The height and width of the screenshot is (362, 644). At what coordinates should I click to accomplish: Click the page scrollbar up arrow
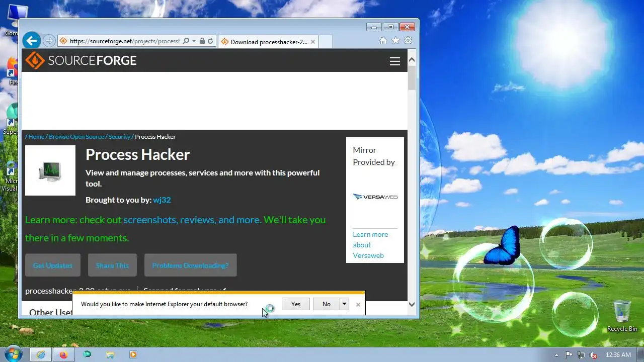click(412, 60)
